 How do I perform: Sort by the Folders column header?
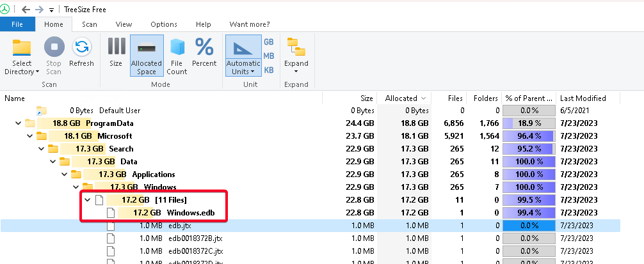point(485,98)
